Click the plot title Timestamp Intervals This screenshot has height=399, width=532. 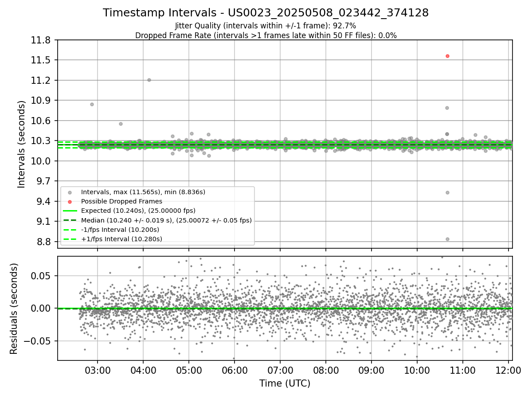266,13
